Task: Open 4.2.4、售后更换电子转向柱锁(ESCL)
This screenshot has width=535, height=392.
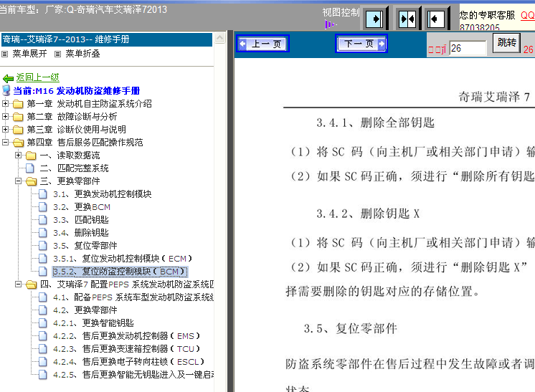Action: (x=128, y=362)
